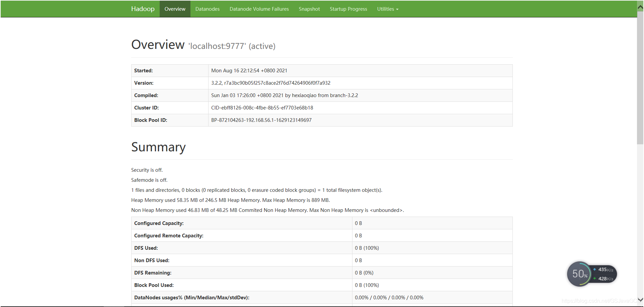Click the Cluster ID: label cell

[170, 108]
